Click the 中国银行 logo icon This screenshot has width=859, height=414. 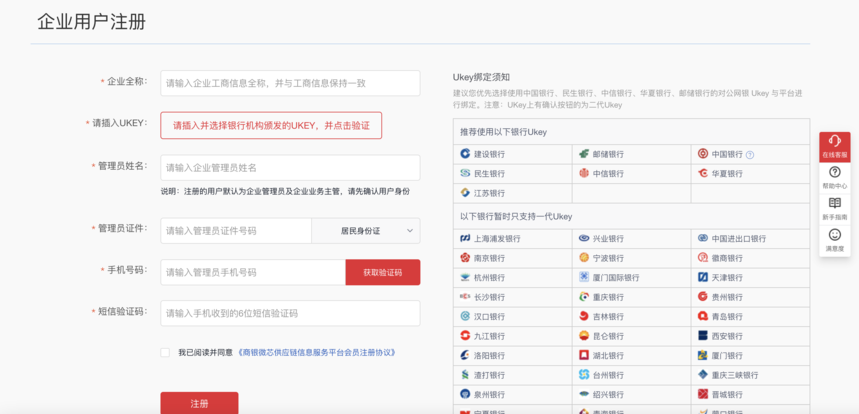(703, 154)
